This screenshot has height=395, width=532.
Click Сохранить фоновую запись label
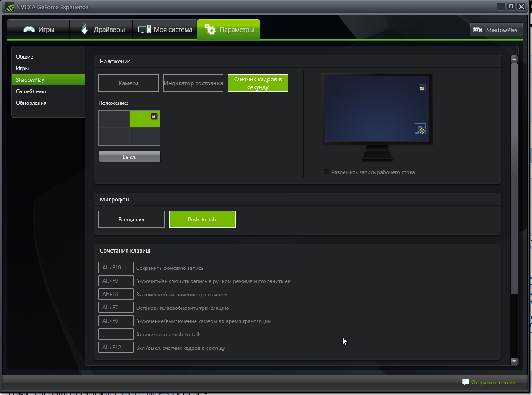click(x=170, y=268)
